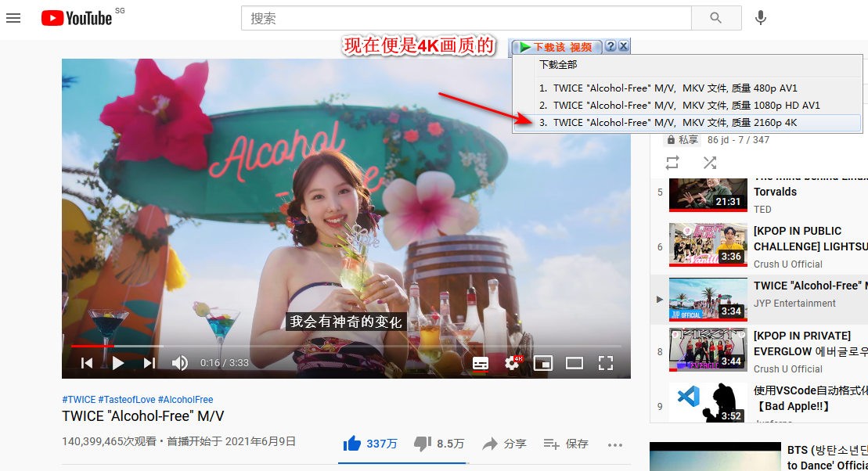
Task: Toggle playlist loop button
Action: pyautogui.click(x=672, y=163)
